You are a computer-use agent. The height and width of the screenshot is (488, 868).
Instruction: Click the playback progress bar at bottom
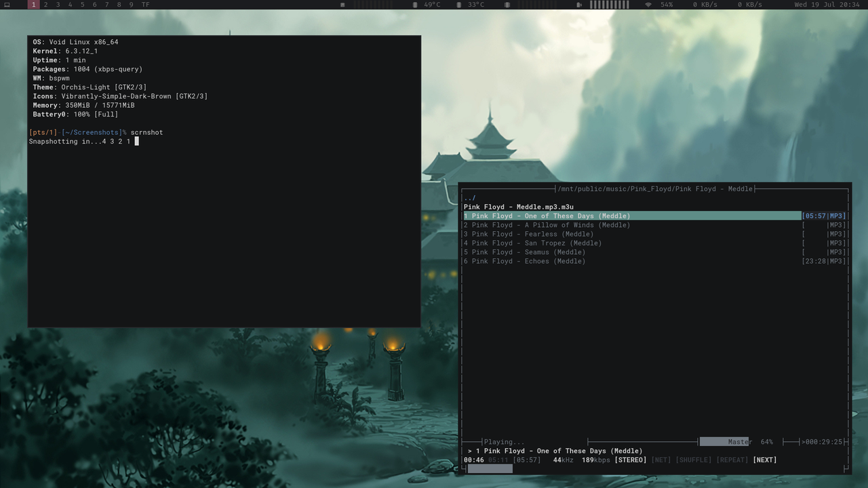point(656,469)
